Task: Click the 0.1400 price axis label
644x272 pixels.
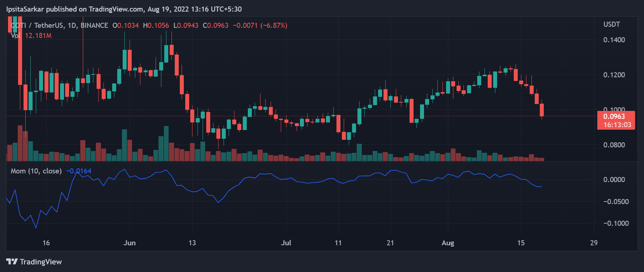Action: (614, 40)
